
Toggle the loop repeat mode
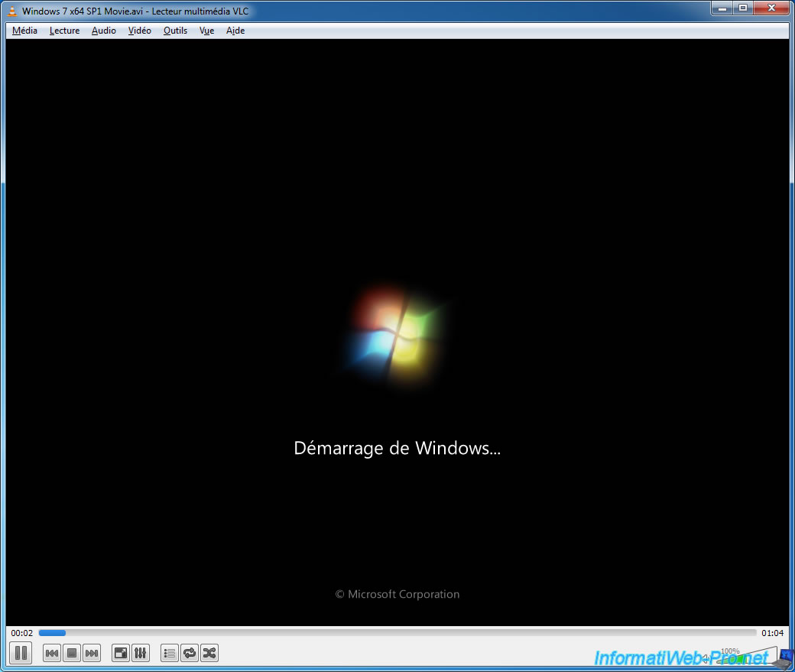[190, 653]
